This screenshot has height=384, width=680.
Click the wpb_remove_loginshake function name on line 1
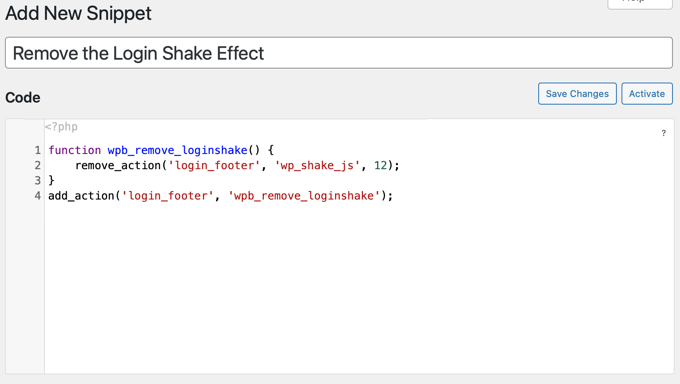pos(177,150)
